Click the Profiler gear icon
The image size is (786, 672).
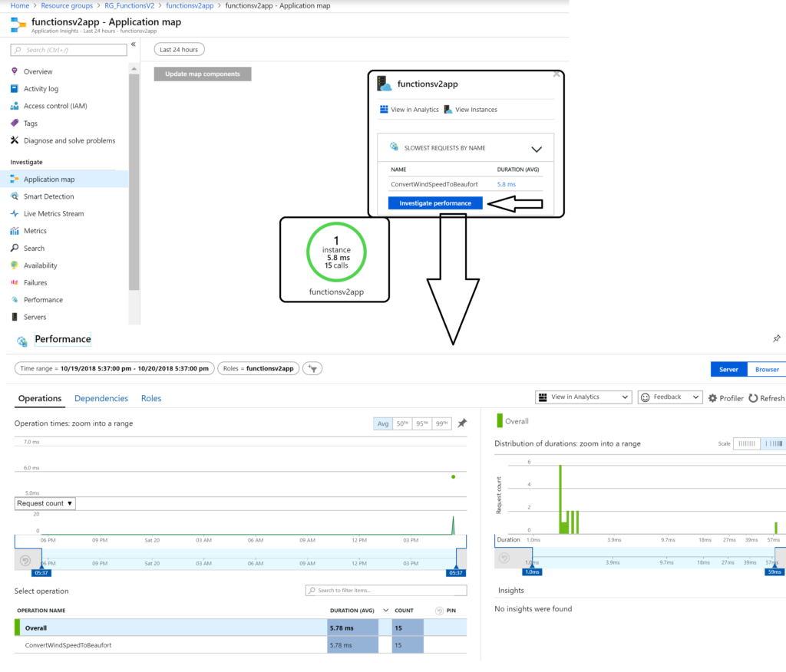pyautogui.click(x=712, y=398)
